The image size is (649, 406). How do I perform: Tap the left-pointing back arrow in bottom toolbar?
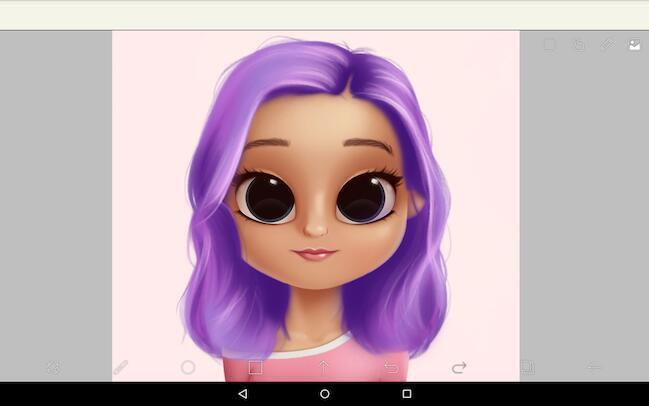point(594,367)
